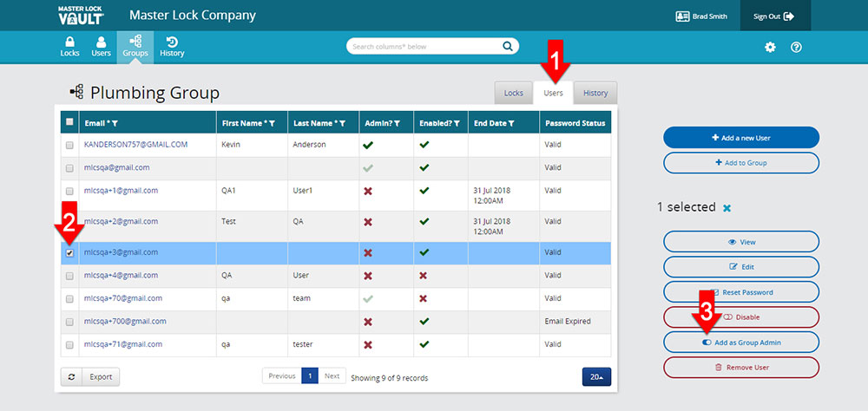Image resolution: width=868 pixels, height=411 pixels.
Task: Click the search magnifier icon
Action: 507,47
